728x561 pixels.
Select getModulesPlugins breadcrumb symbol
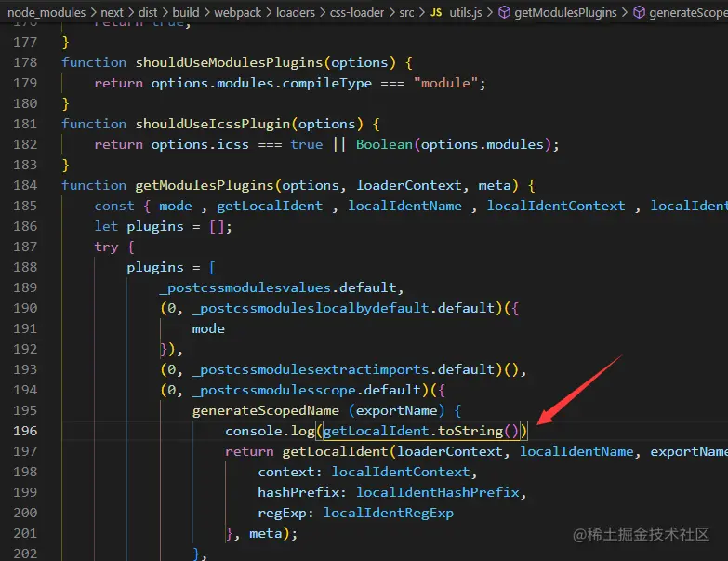[x=565, y=12]
